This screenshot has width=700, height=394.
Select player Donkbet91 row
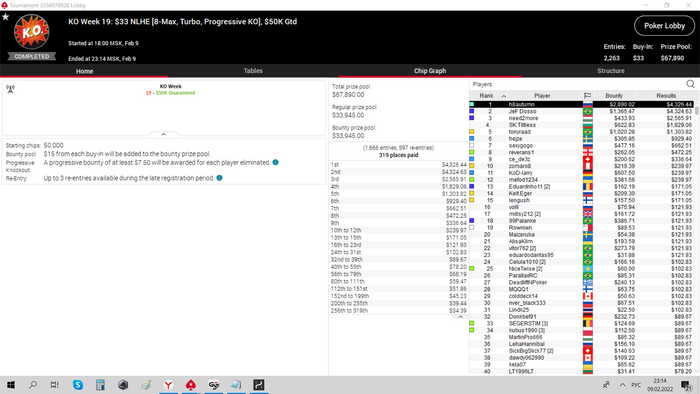(582, 316)
